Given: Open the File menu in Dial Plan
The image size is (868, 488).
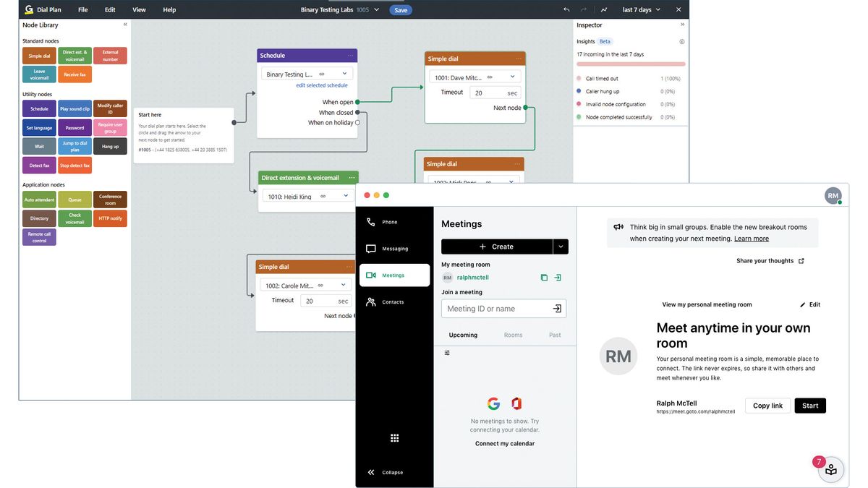Looking at the screenshot, I should pyautogui.click(x=83, y=10).
